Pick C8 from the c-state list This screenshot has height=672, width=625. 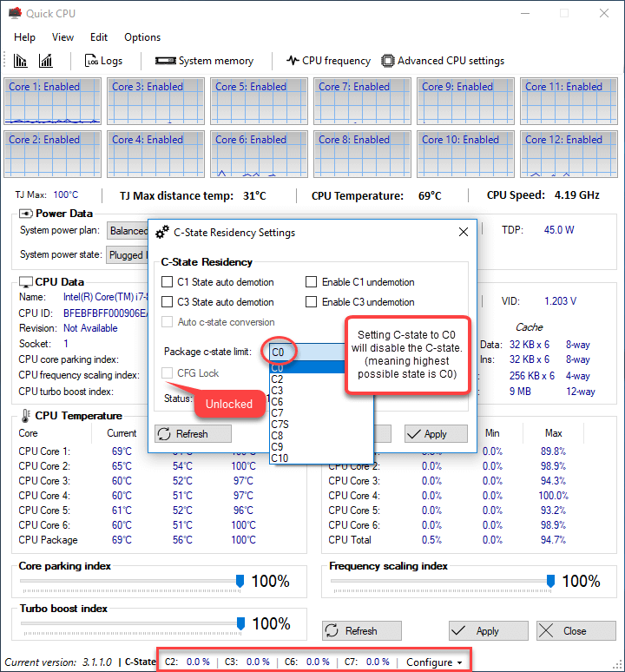pyautogui.click(x=321, y=436)
